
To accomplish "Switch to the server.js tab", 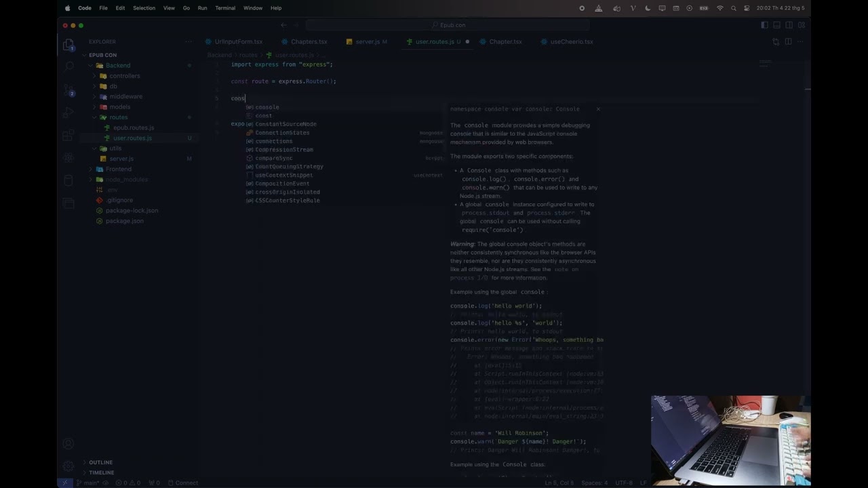I will [367, 41].
